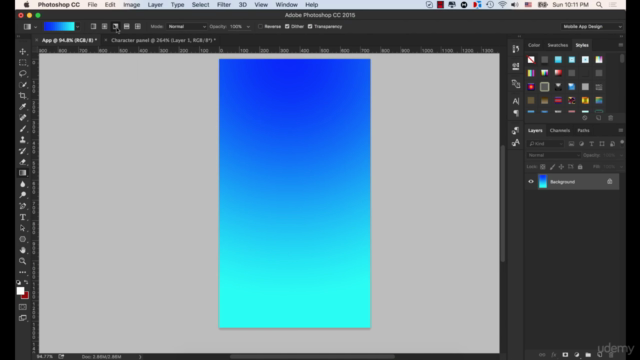Hide the Background layer with eye icon
Screen dimensions: 640x360
tap(531, 182)
